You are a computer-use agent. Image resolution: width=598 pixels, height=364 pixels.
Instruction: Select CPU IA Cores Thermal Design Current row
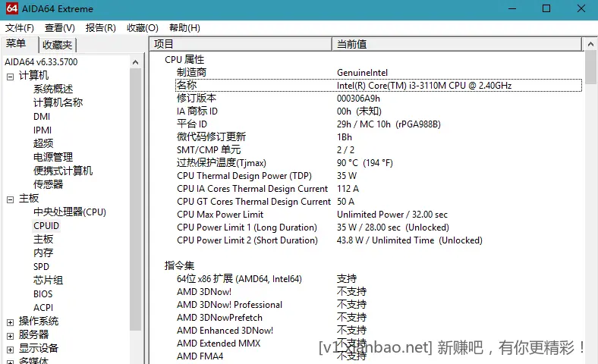pos(379,189)
